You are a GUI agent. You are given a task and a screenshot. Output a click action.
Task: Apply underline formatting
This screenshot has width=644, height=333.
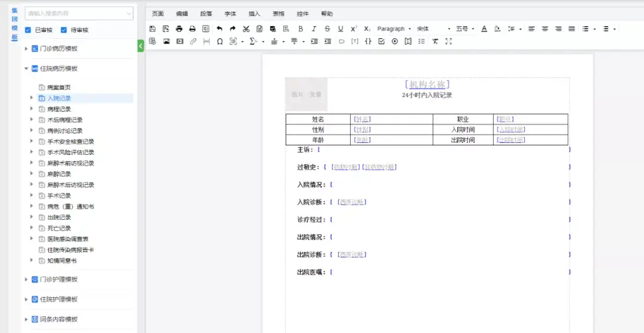pos(340,29)
